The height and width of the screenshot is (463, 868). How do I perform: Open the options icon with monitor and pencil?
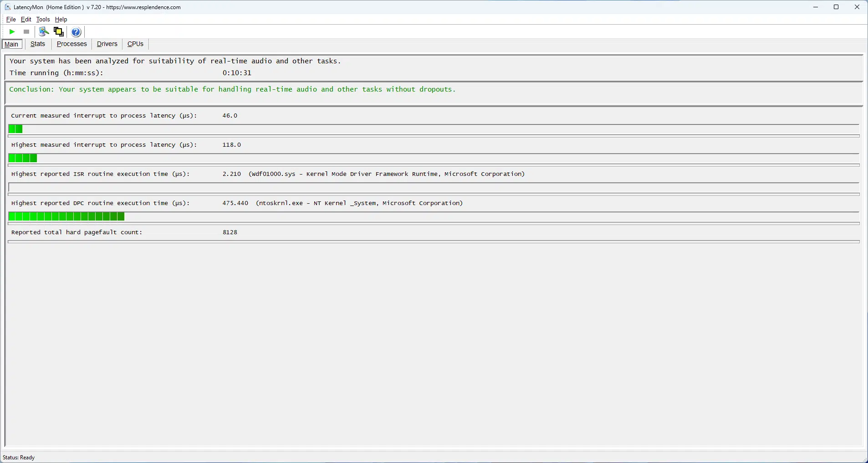coord(44,32)
